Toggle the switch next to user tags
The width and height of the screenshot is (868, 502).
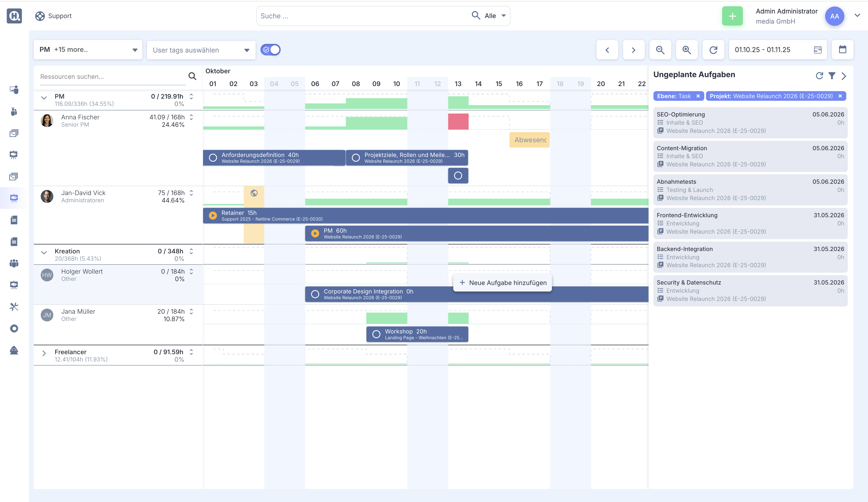click(270, 50)
